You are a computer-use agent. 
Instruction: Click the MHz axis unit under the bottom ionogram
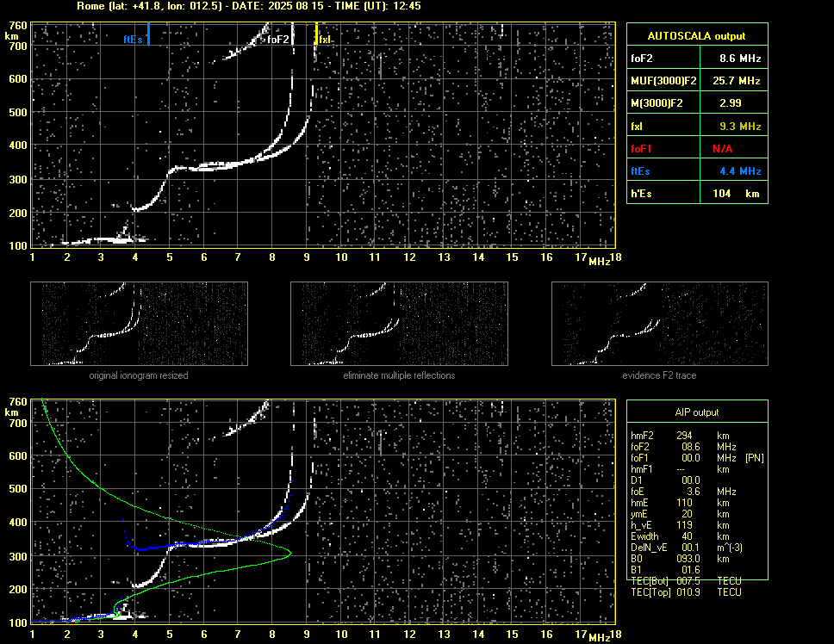pos(599,638)
